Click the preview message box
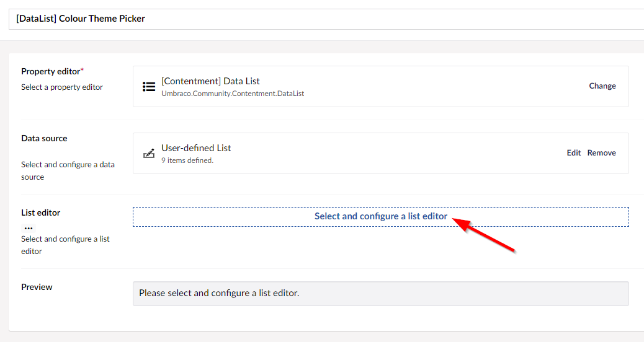 pos(381,294)
